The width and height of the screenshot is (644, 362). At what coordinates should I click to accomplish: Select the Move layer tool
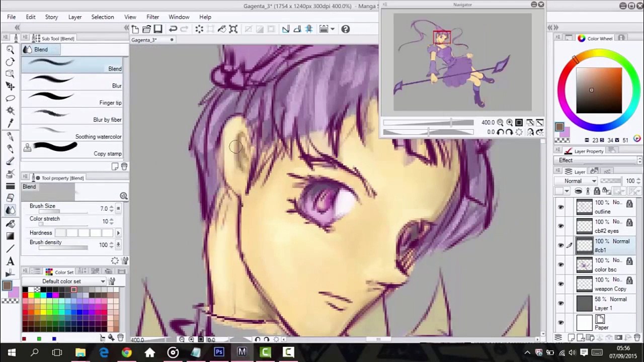point(10,86)
